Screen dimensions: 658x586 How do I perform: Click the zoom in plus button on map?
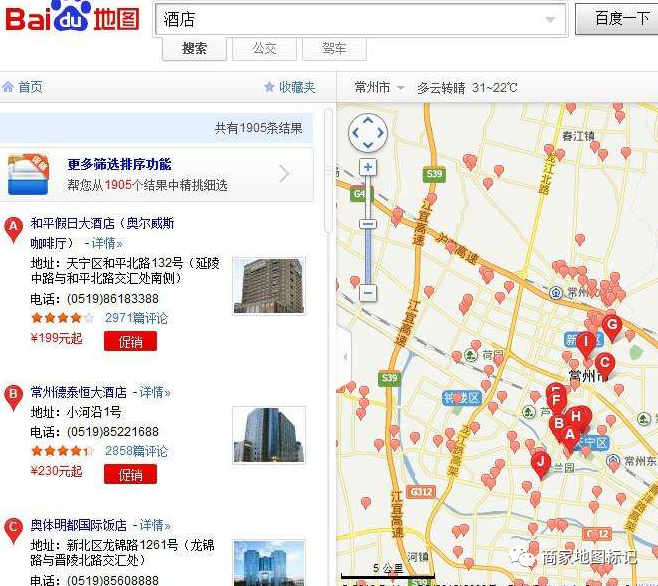(368, 167)
